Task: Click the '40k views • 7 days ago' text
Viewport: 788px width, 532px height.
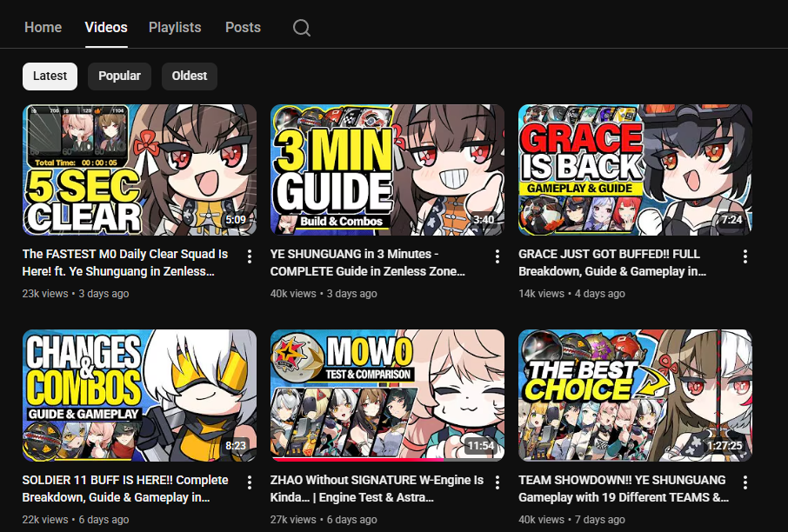Action: (x=572, y=520)
